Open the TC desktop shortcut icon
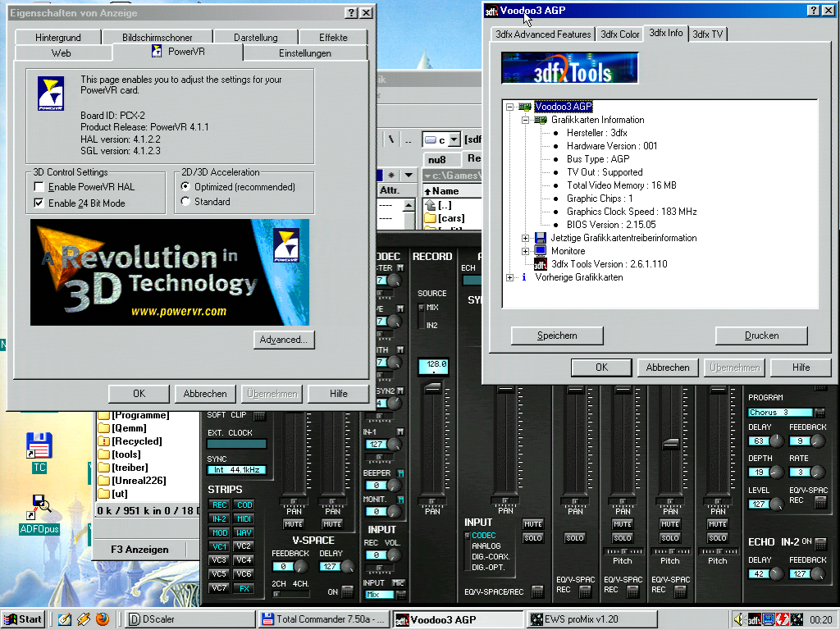 click(x=39, y=445)
